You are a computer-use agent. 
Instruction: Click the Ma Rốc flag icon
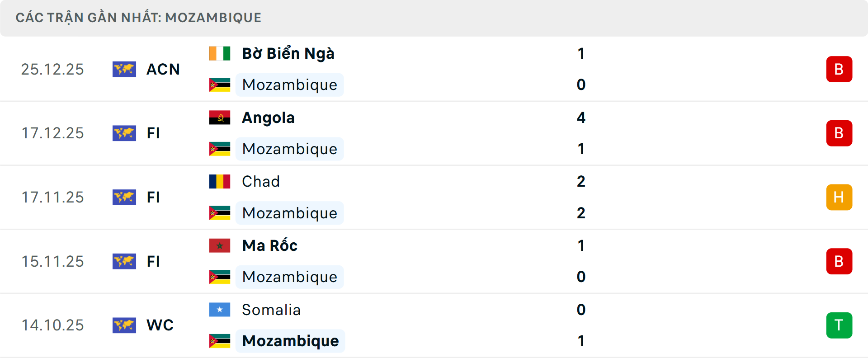(x=220, y=245)
